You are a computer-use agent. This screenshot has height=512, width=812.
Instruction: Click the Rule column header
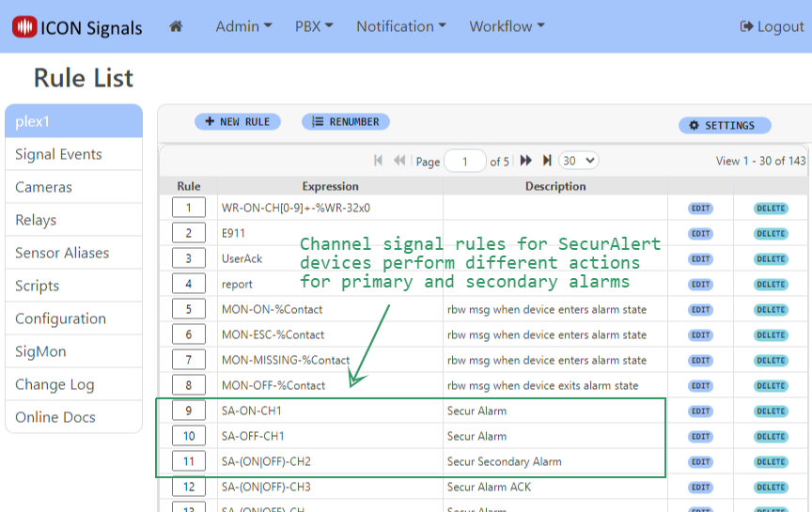coord(189,186)
